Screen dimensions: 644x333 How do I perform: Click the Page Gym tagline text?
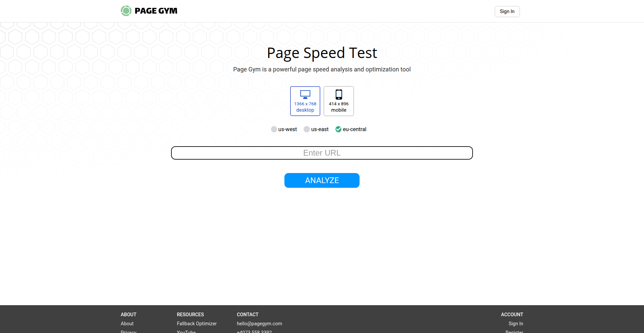coord(322,69)
